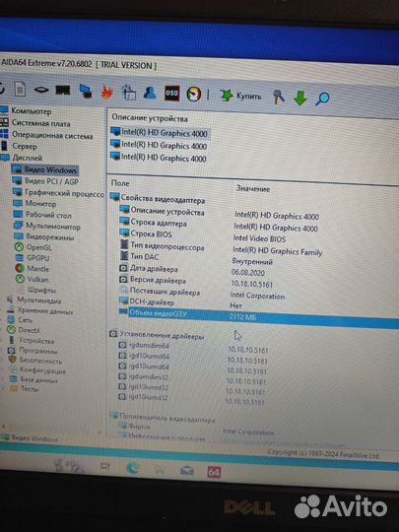Select Операционная система tree item
The image size is (399, 532).
coord(52,135)
